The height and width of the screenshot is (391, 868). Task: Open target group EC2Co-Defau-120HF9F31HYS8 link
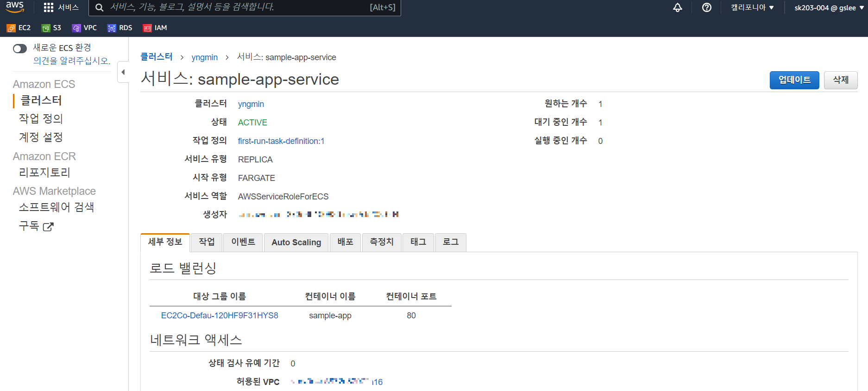tap(220, 316)
